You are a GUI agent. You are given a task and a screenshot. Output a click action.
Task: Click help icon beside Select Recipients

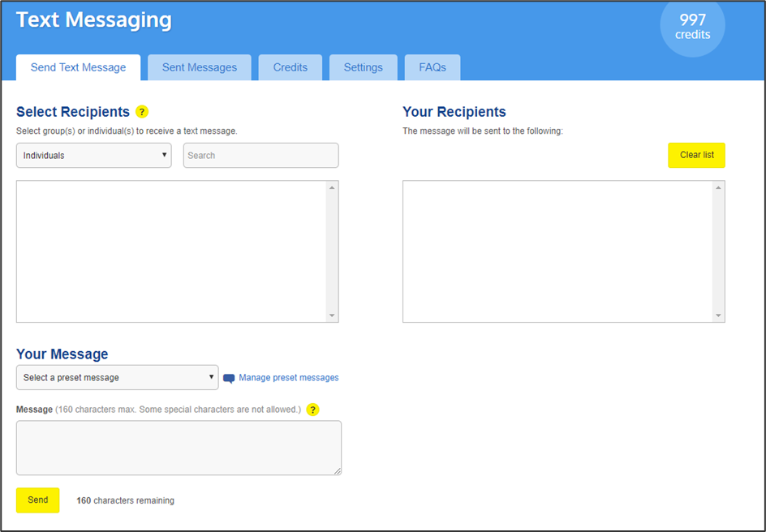(142, 112)
